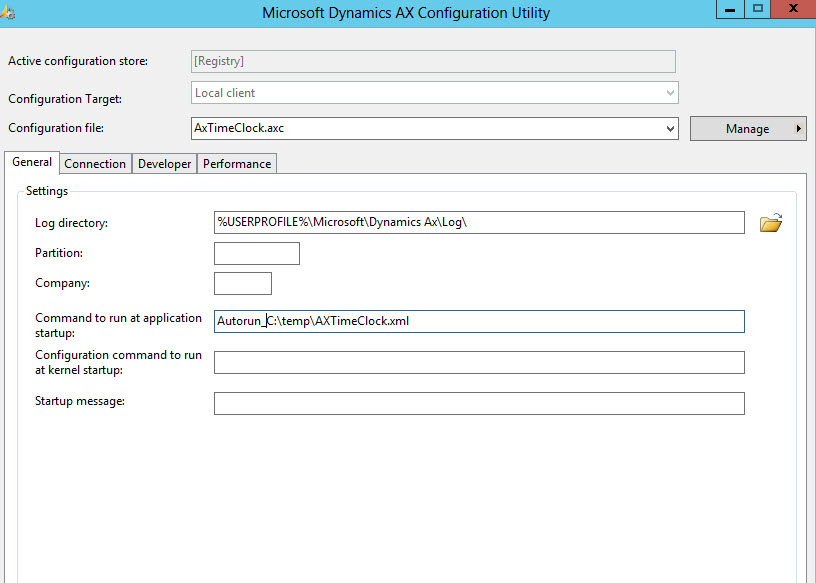Viewport: 816px width, 583px height.
Task: Expand the Configuration Target dropdown
Action: (x=670, y=93)
